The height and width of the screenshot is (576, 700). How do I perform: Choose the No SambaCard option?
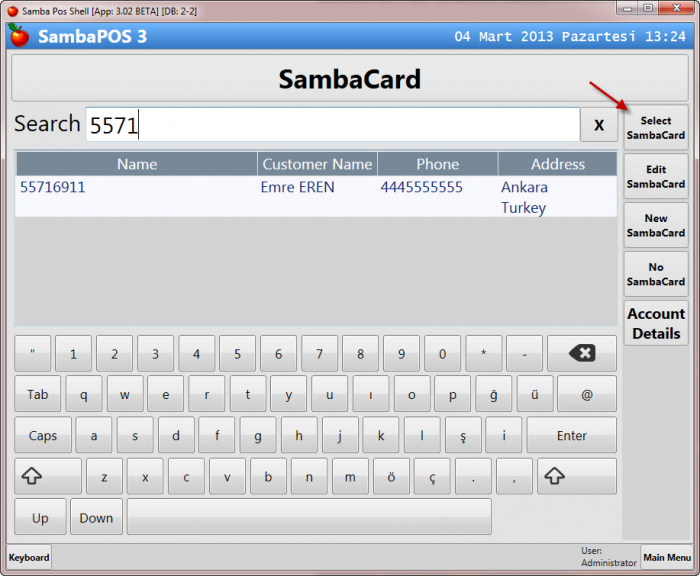pos(655,275)
